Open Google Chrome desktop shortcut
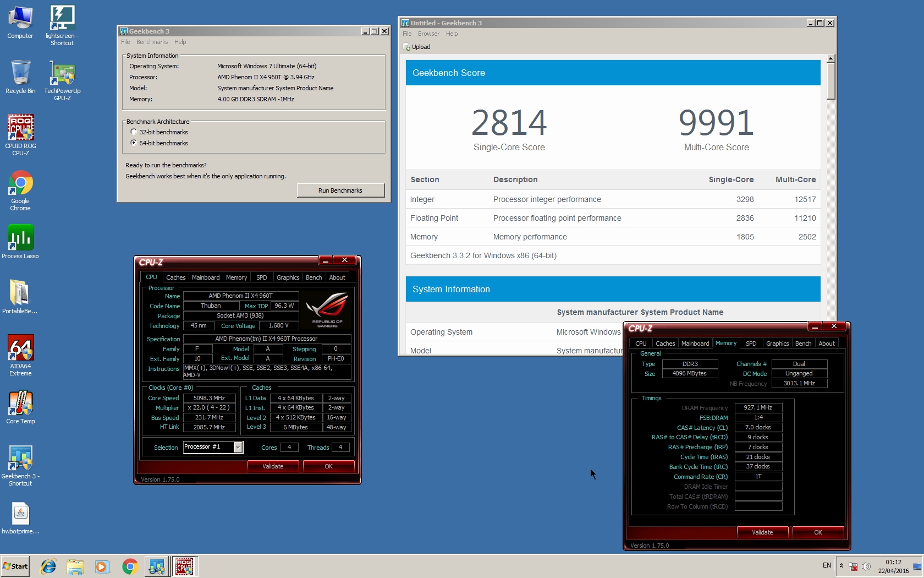This screenshot has height=578, width=924. [20, 190]
